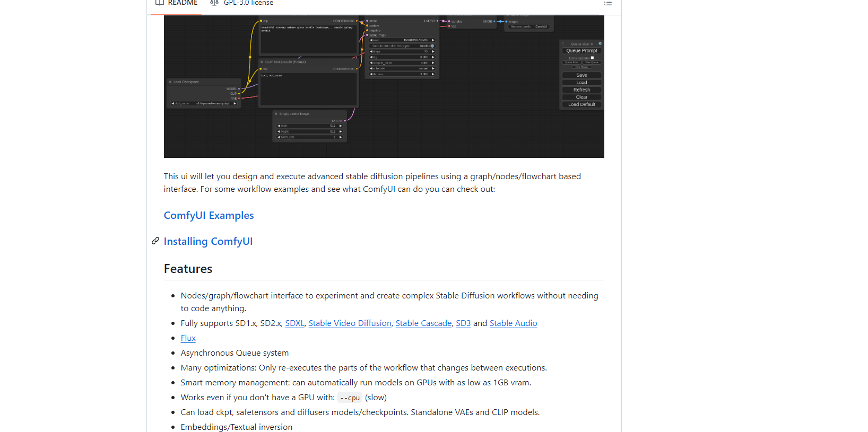Click the collapse dot on Empty Latent Image node
868x432 pixels.
tap(276, 114)
